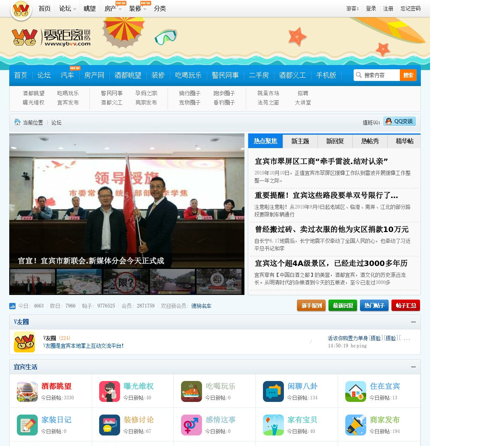
Task: Open sub-nav link 大讲堂
Action: [303, 102]
